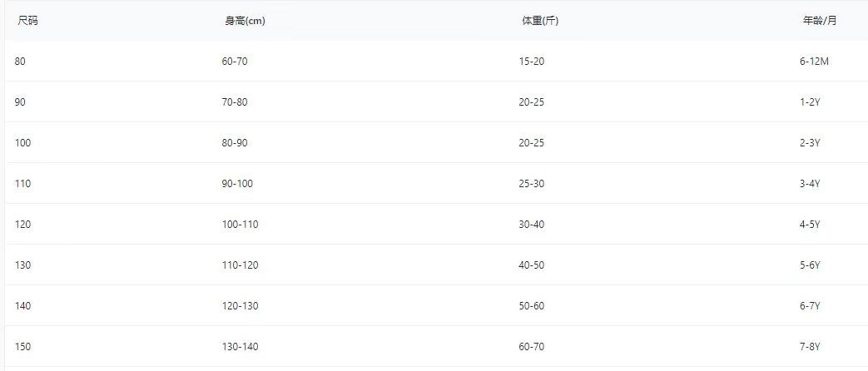Click the 7-8Y age cell
The height and width of the screenshot is (371, 868).
[810, 347]
